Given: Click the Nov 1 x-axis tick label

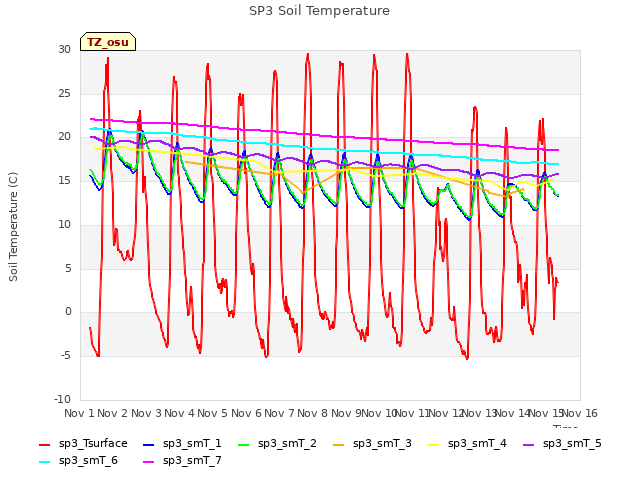Looking at the screenshot, I should [x=79, y=413].
